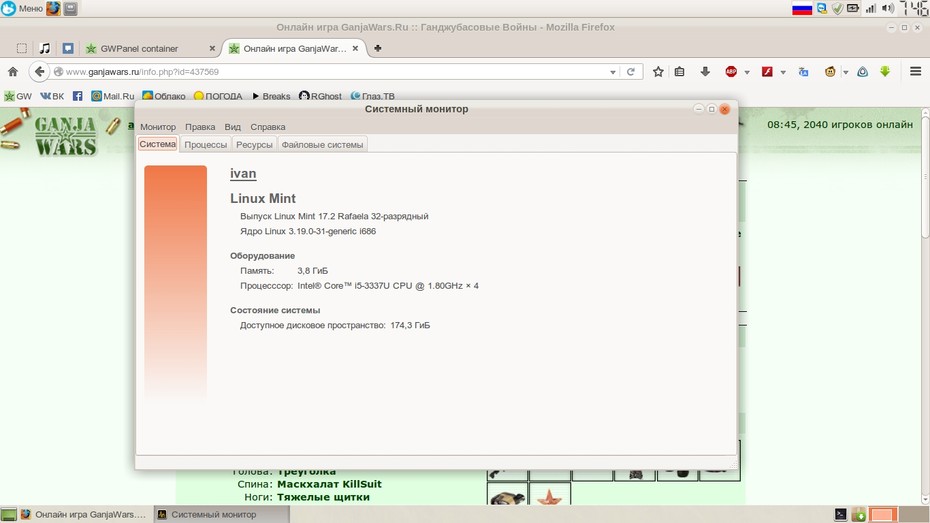
Task: Open a new tab with the plus button
Action: pyautogui.click(x=377, y=49)
